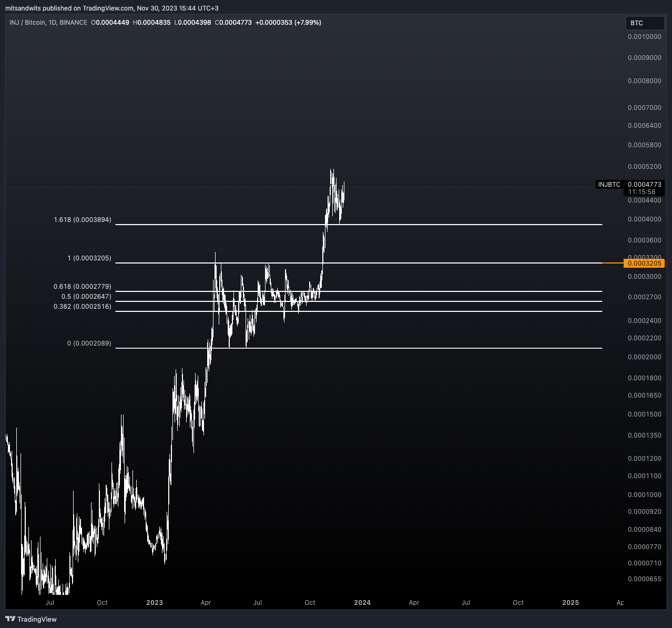
Task: Click the 0.5 (0.0002647) Fibonacci label
Action: [x=86, y=297]
